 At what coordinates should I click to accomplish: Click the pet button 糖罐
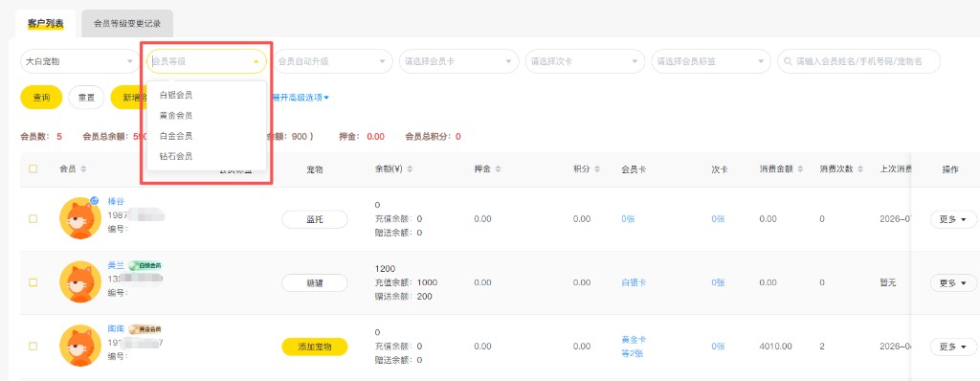(x=314, y=282)
